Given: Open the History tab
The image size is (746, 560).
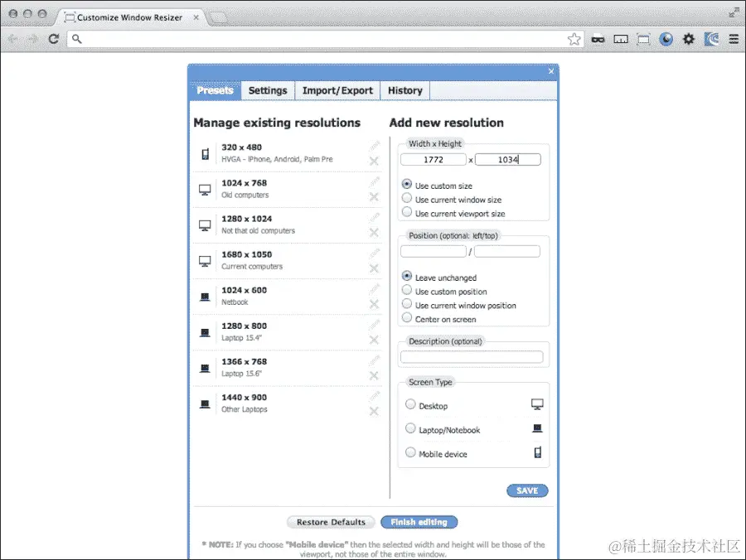Looking at the screenshot, I should 405,90.
